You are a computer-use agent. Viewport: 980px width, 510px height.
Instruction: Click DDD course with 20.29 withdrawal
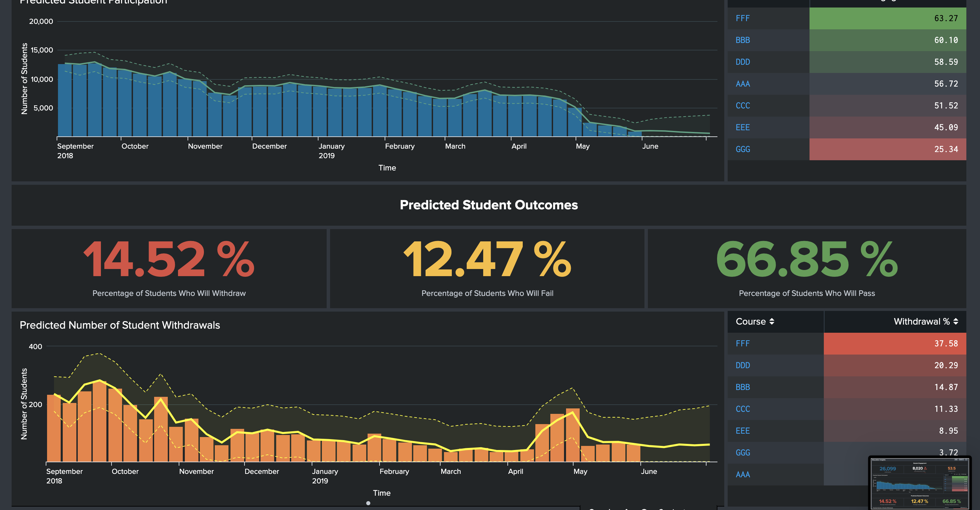(743, 365)
